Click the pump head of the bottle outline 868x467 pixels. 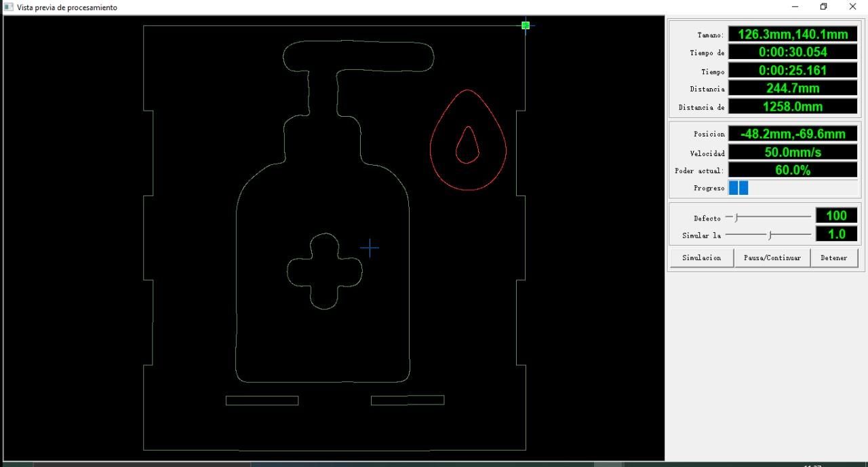(359, 56)
